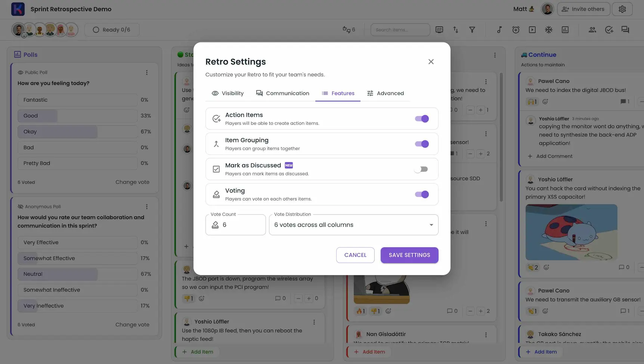644x364 pixels.
Task: Turn off Item Grouping switch
Action: (422, 144)
